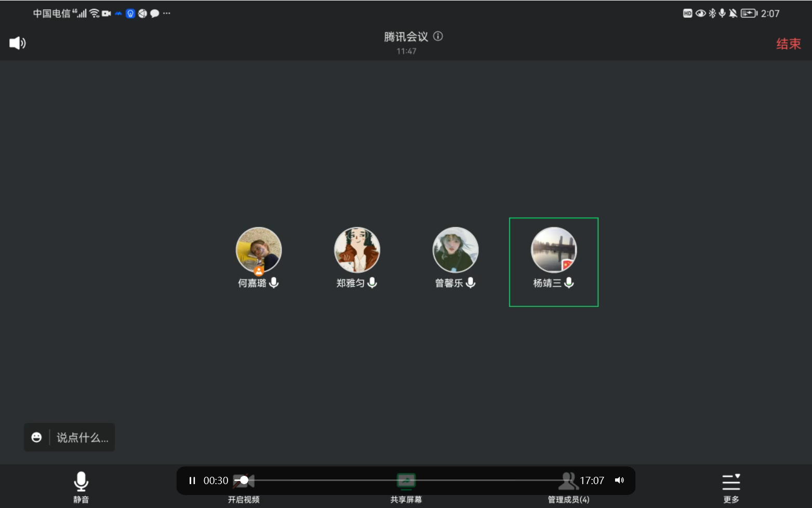End the meeting with 结束
This screenshot has height=508, width=812.
click(788, 44)
